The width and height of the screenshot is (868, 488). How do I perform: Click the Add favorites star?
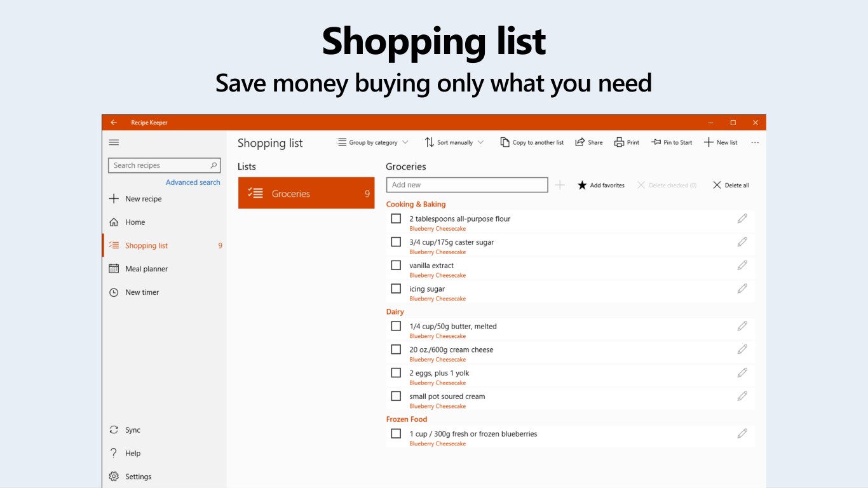point(582,186)
